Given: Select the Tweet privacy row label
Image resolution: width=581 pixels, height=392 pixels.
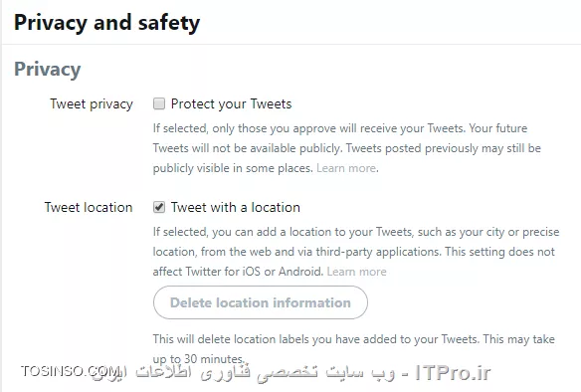Looking at the screenshot, I should (x=92, y=104).
